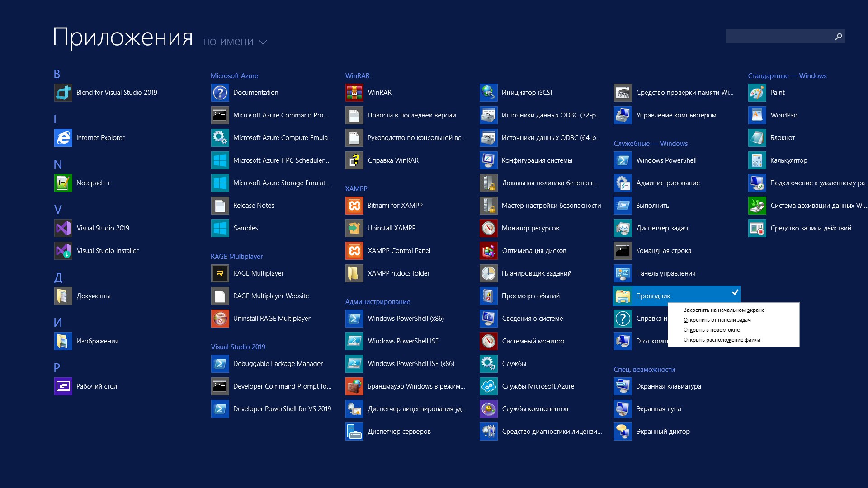
Task: Click Администрирование group header
Action: tap(377, 302)
